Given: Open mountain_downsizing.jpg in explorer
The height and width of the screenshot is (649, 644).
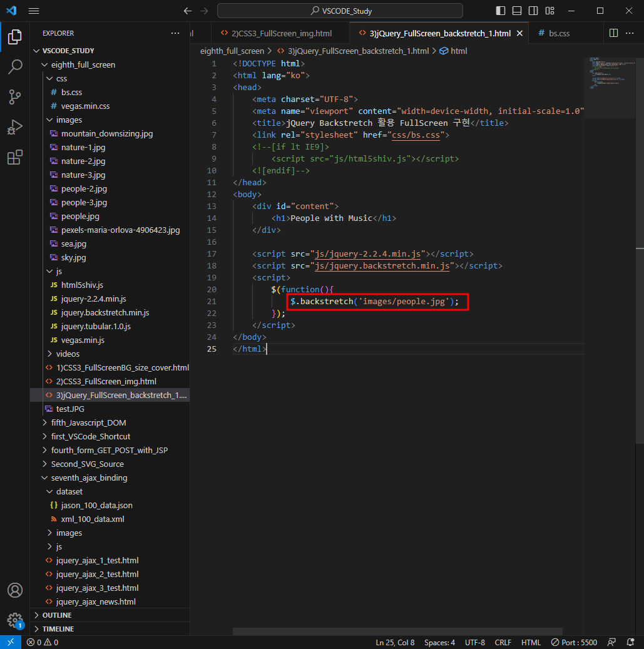Looking at the screenshot, I should (x=110, y=134).
